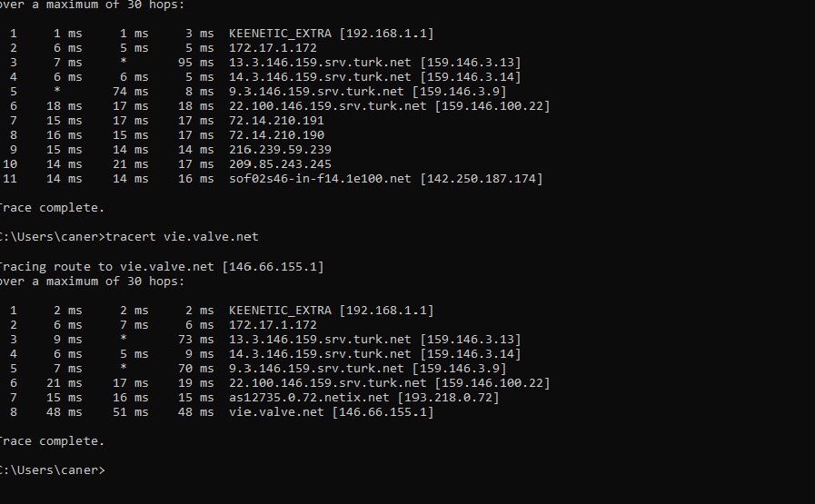Click the IP 193.218.0.72 in brackets
815x504 pixels.
click(448, 398)
